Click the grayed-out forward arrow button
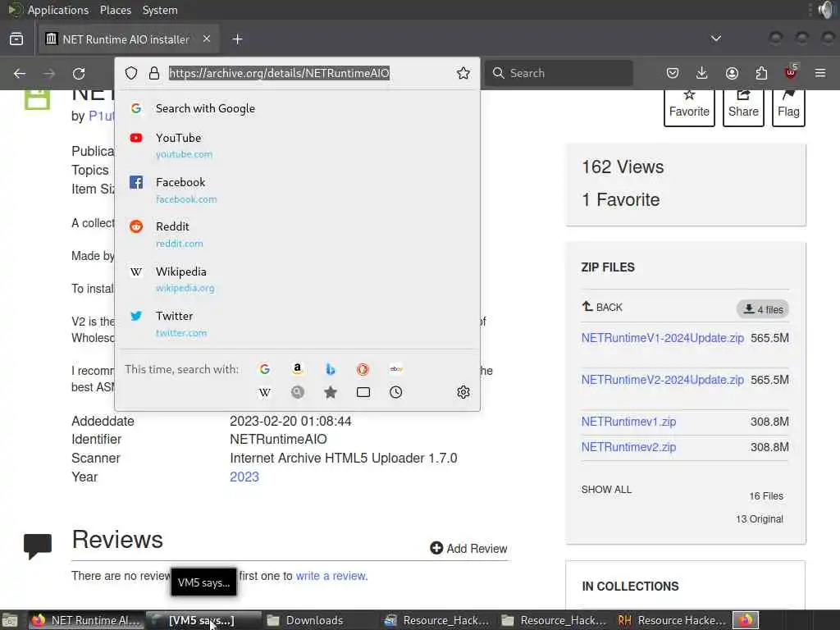 pos(49,73)
